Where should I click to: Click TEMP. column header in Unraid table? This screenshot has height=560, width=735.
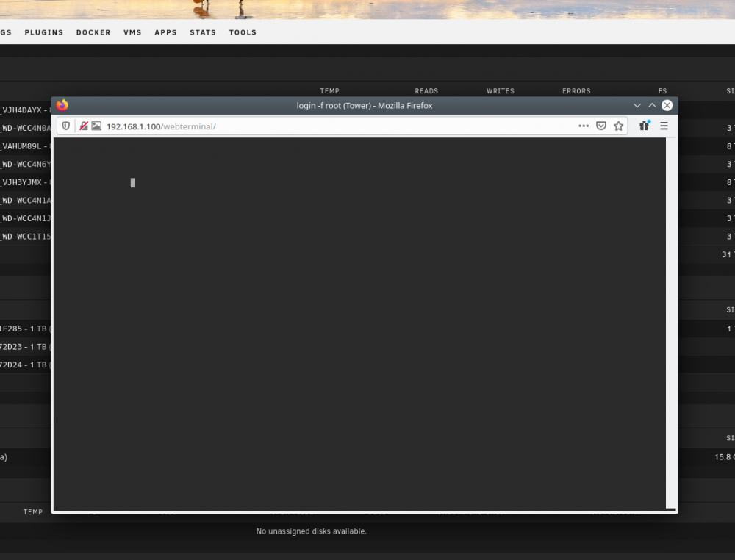tap(331, 91)
